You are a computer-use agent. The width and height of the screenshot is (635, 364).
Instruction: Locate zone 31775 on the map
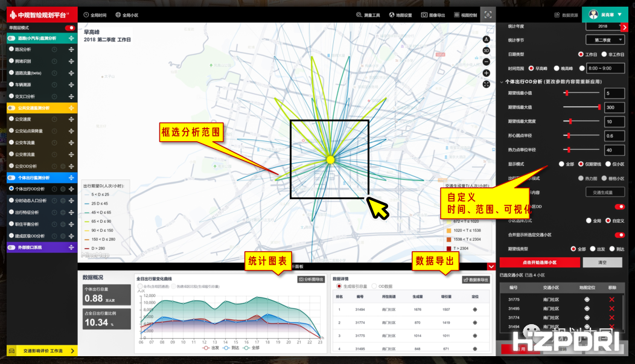tap(587, 299)
